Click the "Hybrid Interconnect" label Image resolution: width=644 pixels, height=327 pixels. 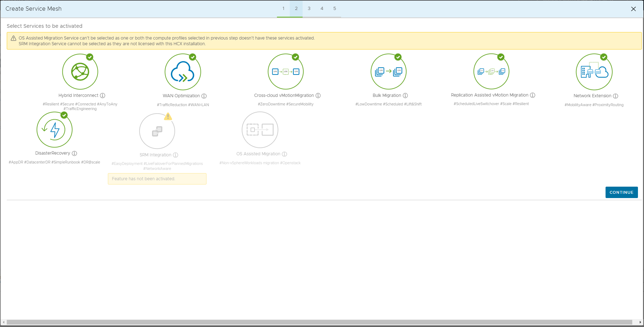click(x=78, y=95)
